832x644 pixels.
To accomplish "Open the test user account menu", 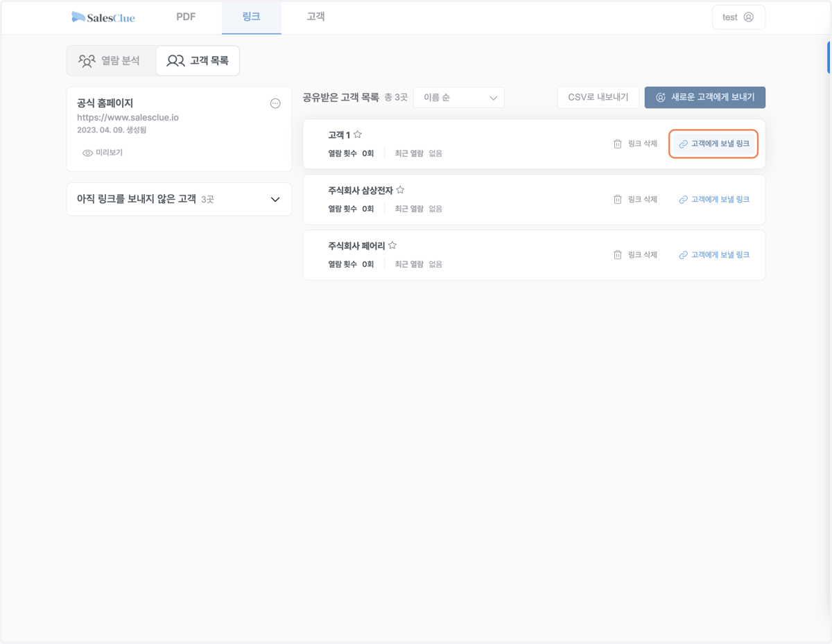I will (x=738, y=17).
